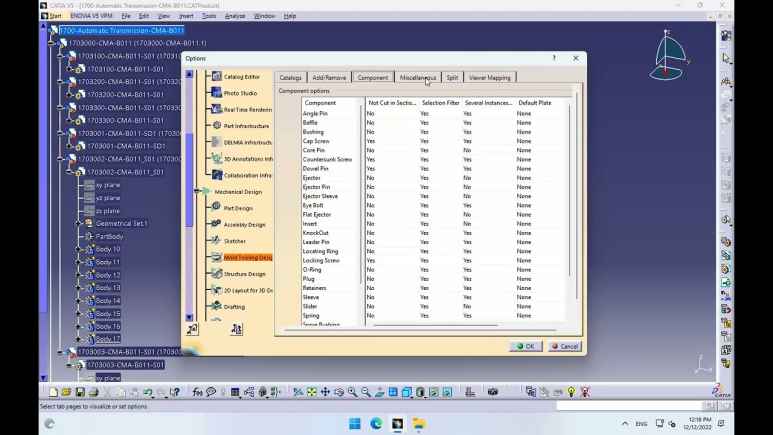
Task: Select Assembly Design options category
Action: click(x=244, y=225)
